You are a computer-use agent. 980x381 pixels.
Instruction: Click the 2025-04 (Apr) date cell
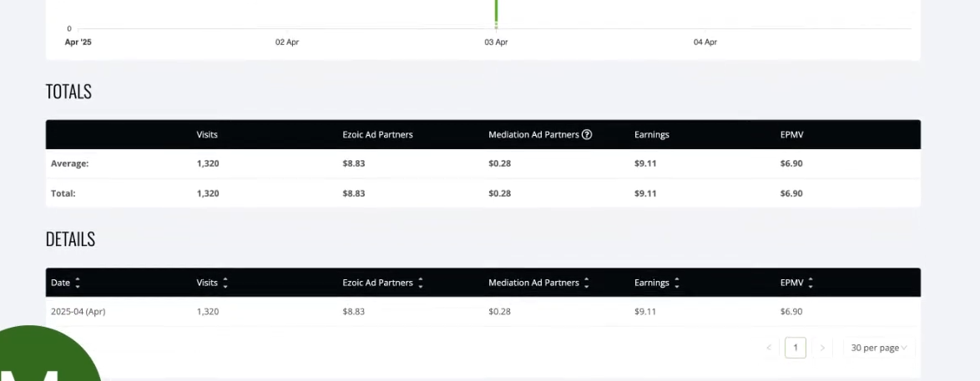coord(78,312)
